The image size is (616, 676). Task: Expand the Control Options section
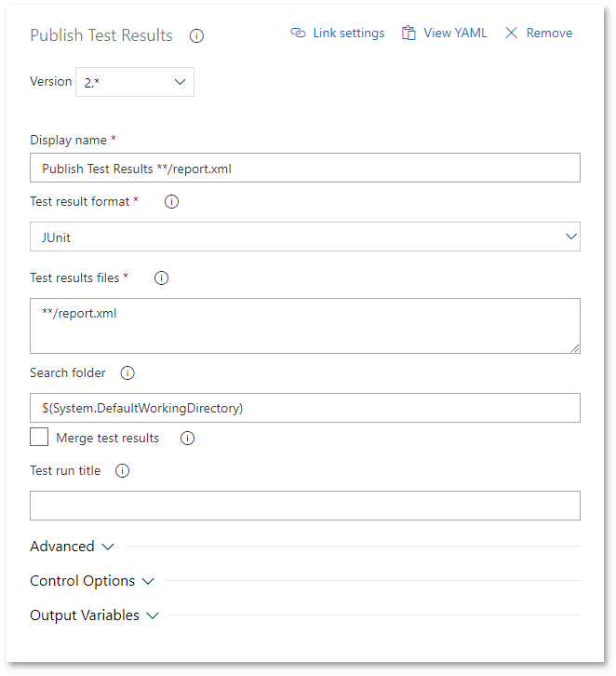(92, 581)
